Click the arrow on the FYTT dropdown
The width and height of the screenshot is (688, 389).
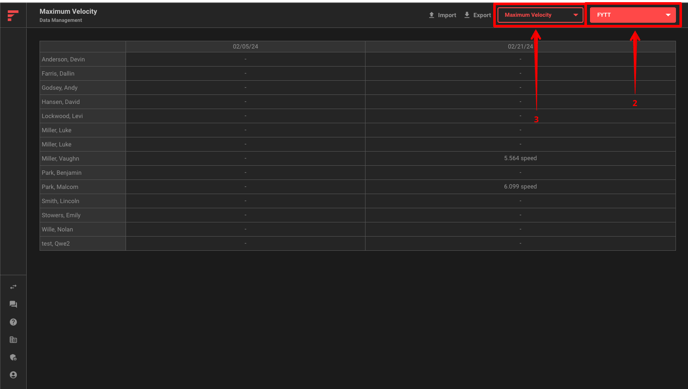pyautogui.click(x=668, y=15)
